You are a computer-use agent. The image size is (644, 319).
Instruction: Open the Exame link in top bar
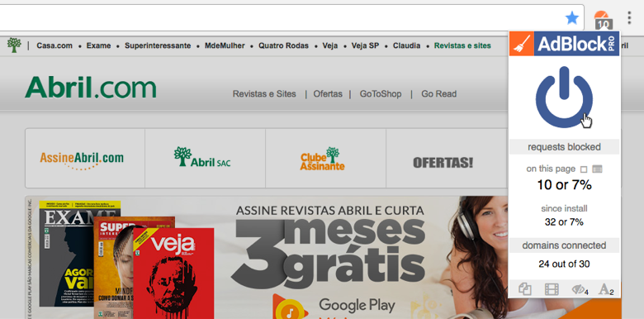(98, 45)
